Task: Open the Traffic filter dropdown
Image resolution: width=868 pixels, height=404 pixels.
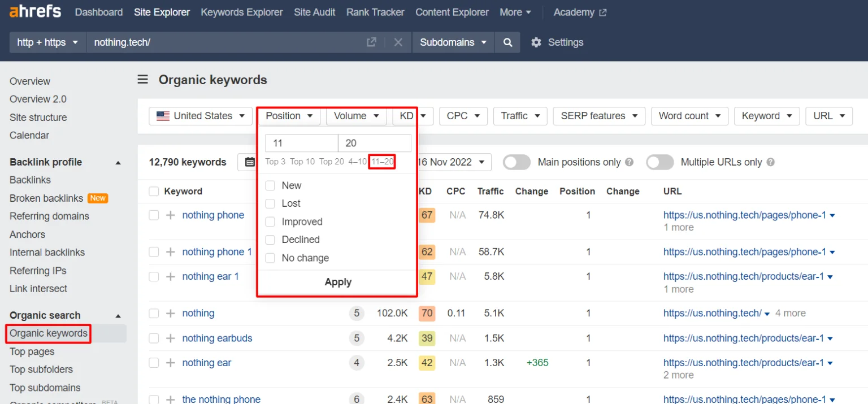Action: click(x=520, y=116)
